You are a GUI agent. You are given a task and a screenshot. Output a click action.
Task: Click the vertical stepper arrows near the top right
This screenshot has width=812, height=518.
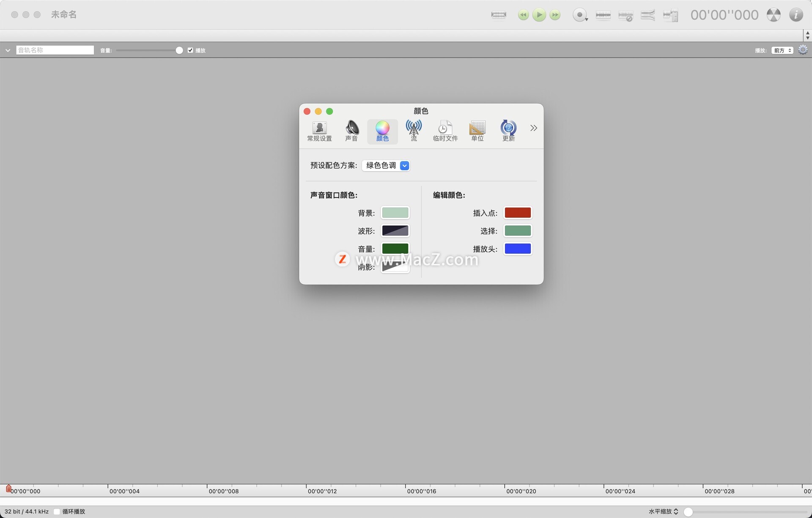[x=807, y=35]
